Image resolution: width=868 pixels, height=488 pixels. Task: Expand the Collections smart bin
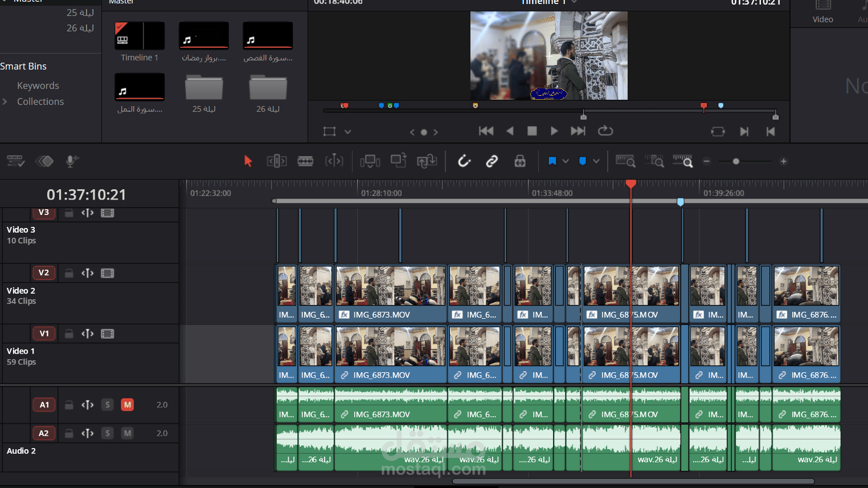coord(5,101)
